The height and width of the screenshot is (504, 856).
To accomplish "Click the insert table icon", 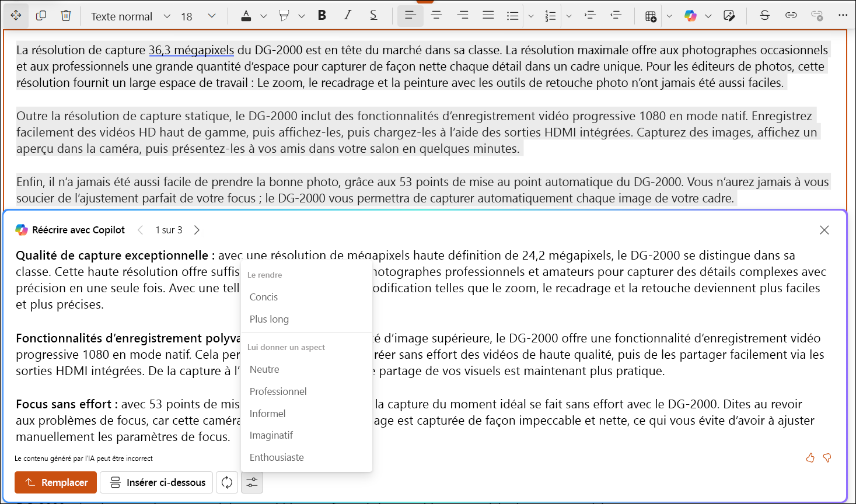I will click(x=651, y=16).
